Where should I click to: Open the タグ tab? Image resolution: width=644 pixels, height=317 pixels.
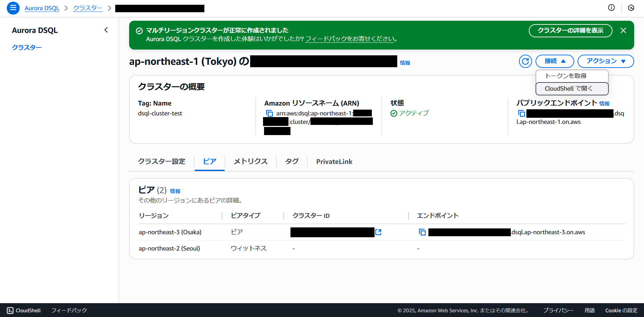tap(292, 162)
